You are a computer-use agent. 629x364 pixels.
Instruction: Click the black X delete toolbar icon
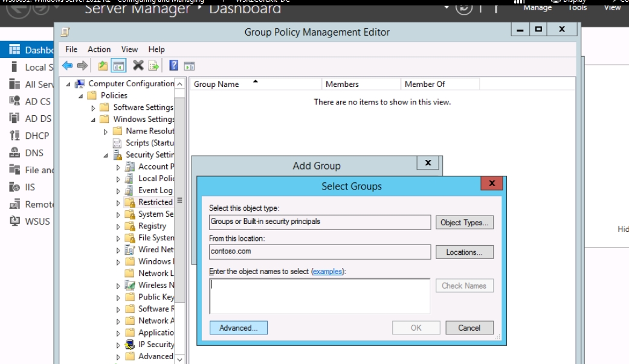point(138,65)
